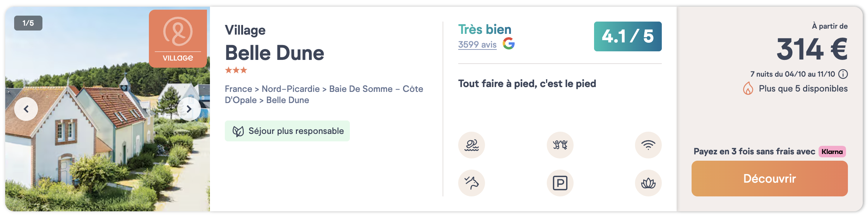Screen dimensions: 868x215
Task: Click the Séjour plus responsable badge
Action: [287, 131]
